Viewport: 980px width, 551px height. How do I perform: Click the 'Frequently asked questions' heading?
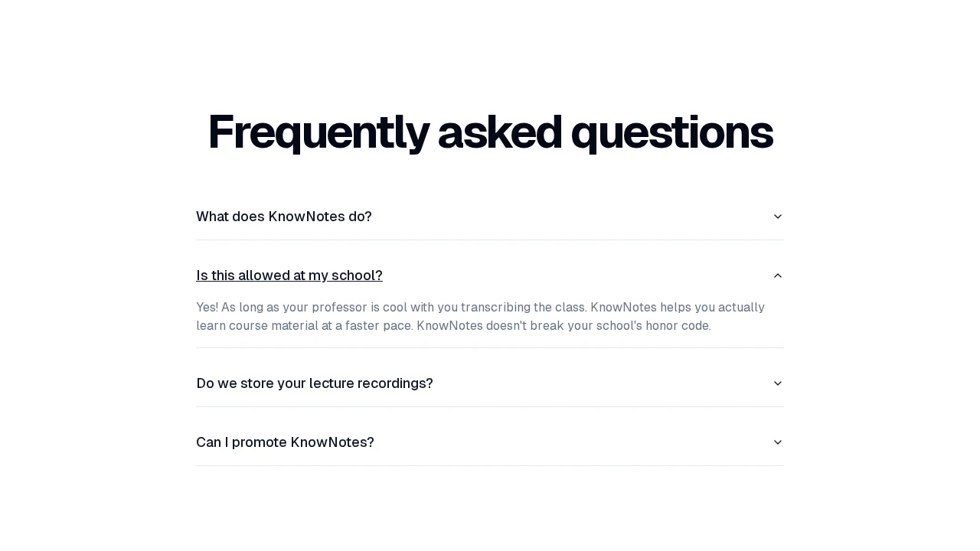point(490,132)
